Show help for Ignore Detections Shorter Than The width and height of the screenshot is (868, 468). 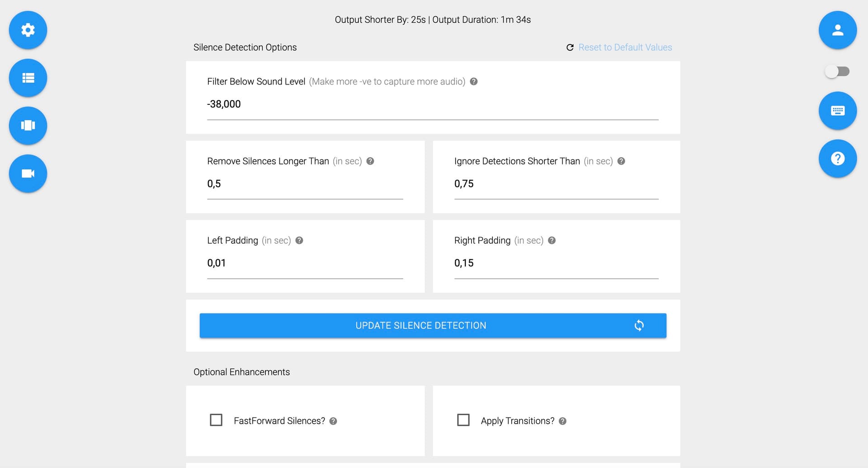[621, 161]
